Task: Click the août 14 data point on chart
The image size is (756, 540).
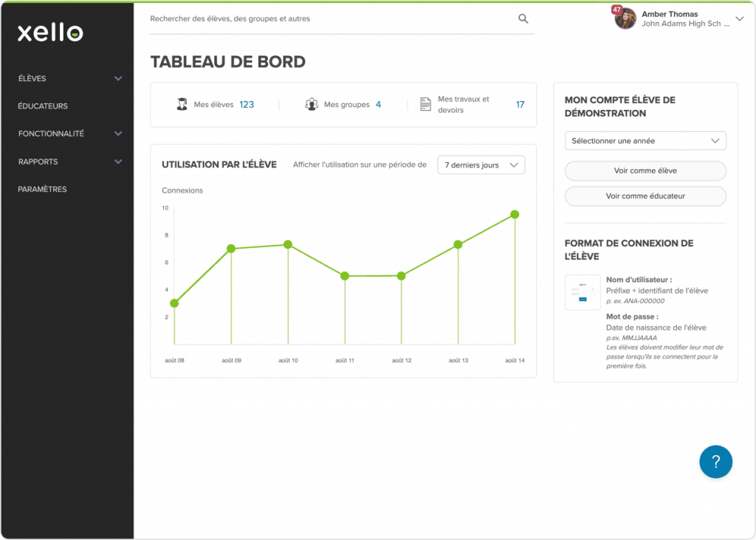Action: (515, 215)
